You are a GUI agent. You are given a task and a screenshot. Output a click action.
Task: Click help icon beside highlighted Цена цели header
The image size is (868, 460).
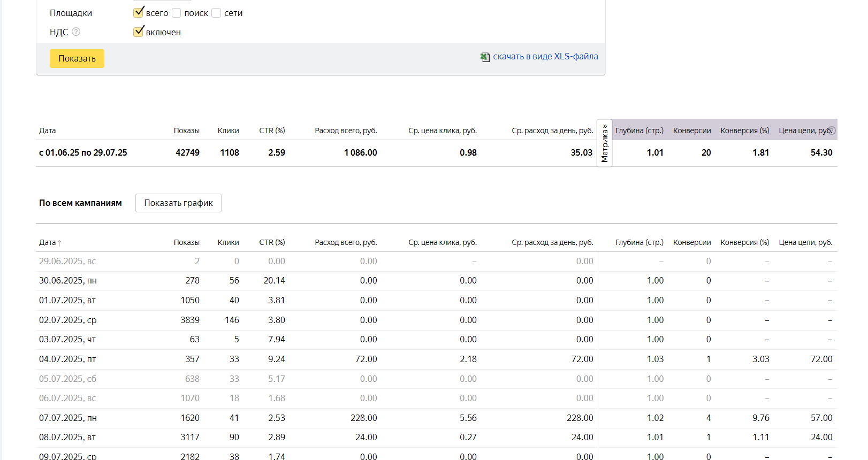(x=831, y=131)
